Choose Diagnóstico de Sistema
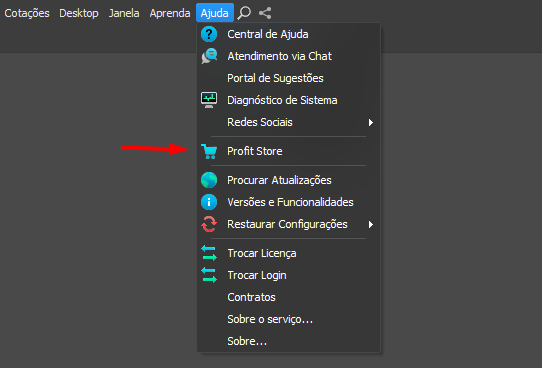This screenshot has height=368, width=542. pyautogui.click(x=289, y=101)
